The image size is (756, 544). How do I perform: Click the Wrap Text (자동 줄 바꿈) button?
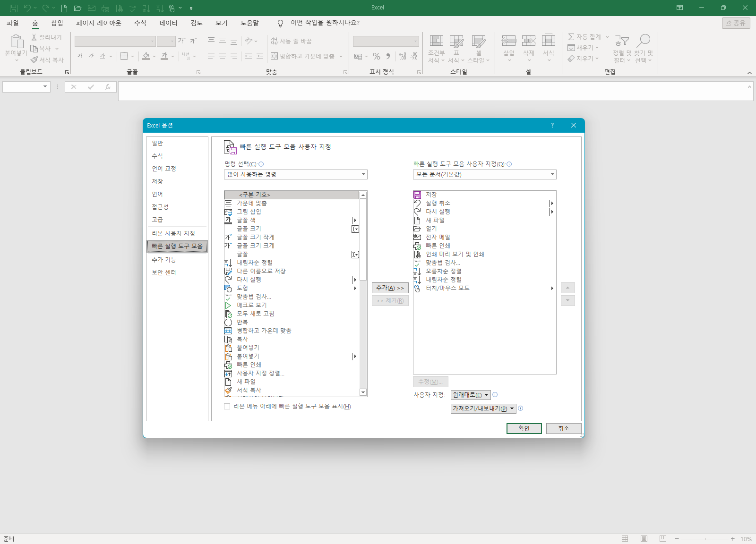[x=291, y=41]
